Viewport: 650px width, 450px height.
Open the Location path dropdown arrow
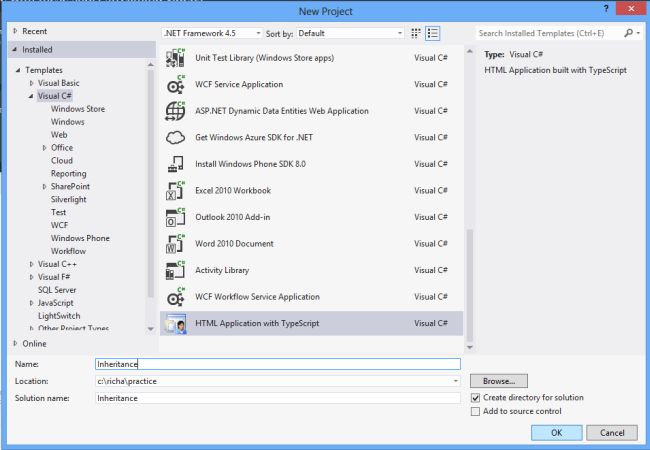(456, 381)
